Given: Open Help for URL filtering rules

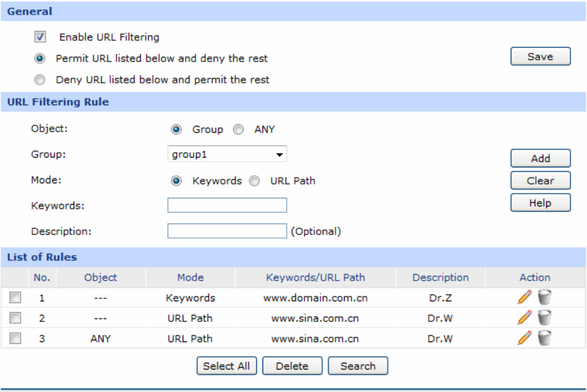Looking at the screenshot, I should coord(540,203).
